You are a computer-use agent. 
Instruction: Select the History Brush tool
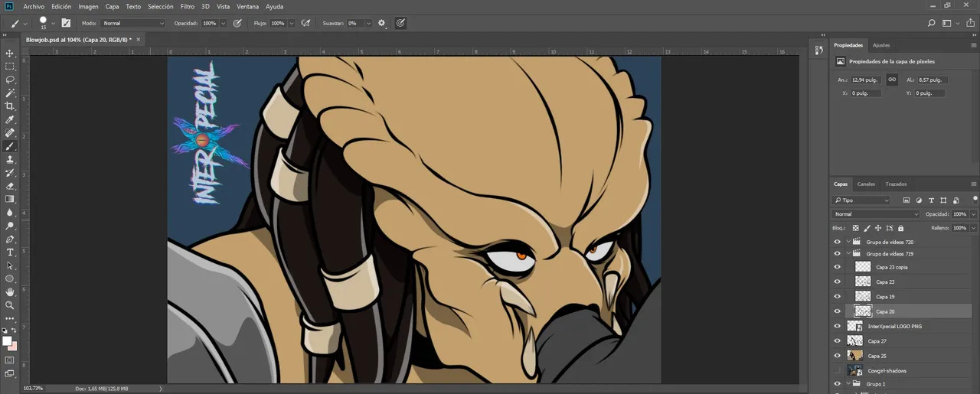pos(10,173)
